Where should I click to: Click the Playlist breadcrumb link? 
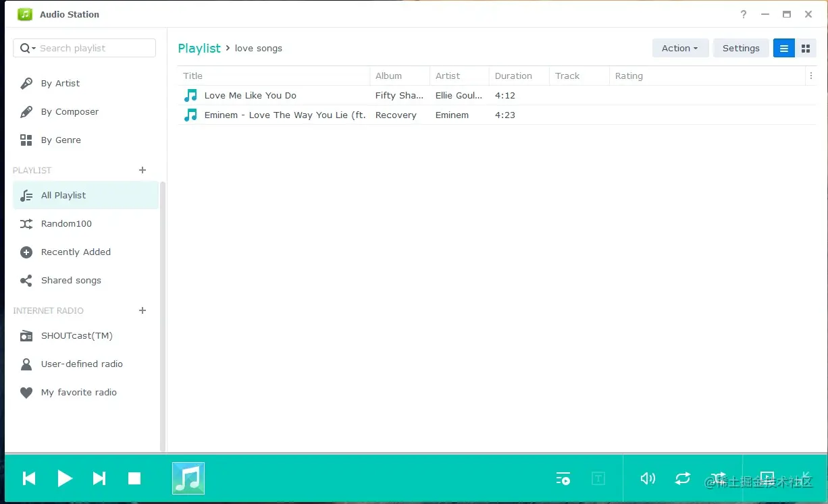199,48
